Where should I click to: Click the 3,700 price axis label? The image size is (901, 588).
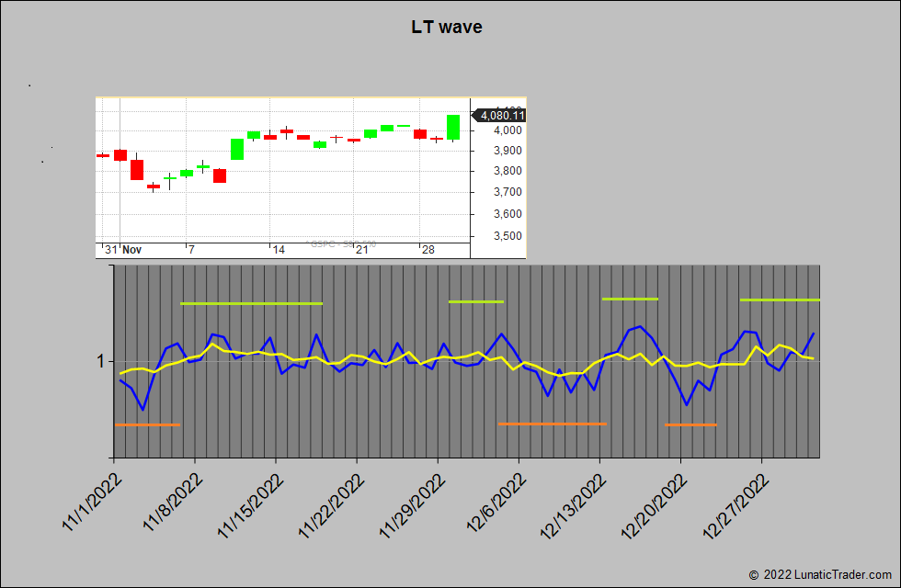point(508,192)
